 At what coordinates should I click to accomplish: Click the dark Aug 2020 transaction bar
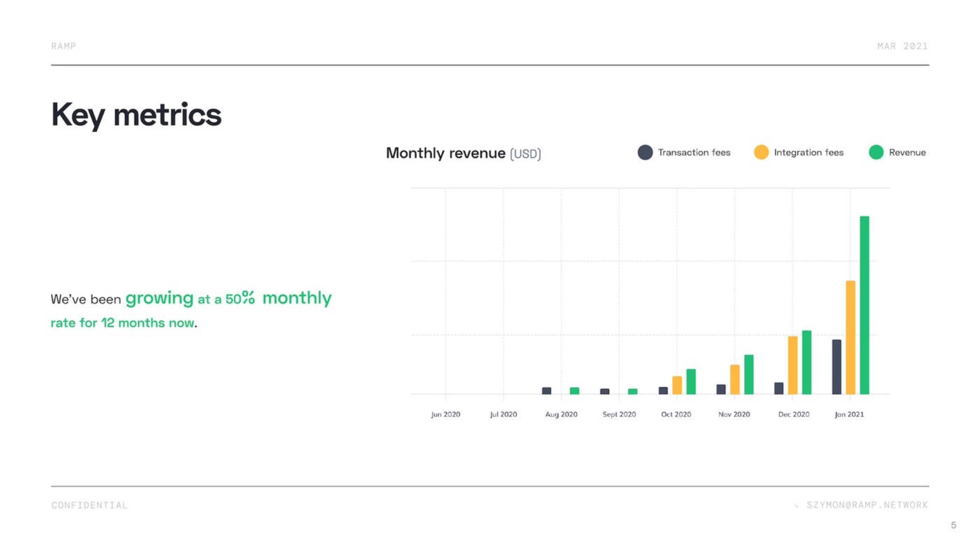point(546,391)
